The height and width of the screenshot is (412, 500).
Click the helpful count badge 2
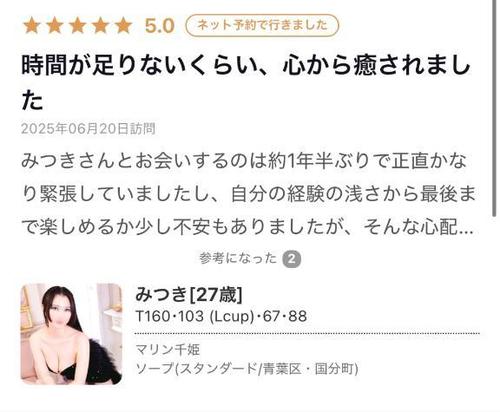point(292,259)
